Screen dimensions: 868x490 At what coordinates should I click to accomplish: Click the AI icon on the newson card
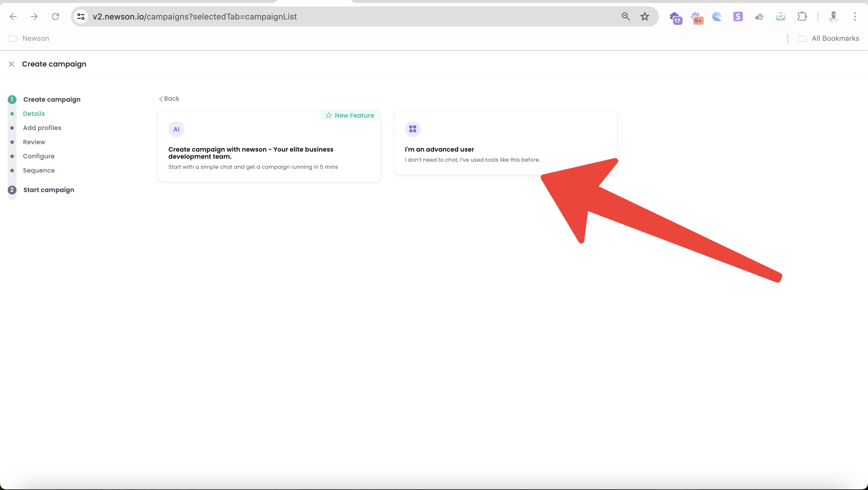coord(176,129)
